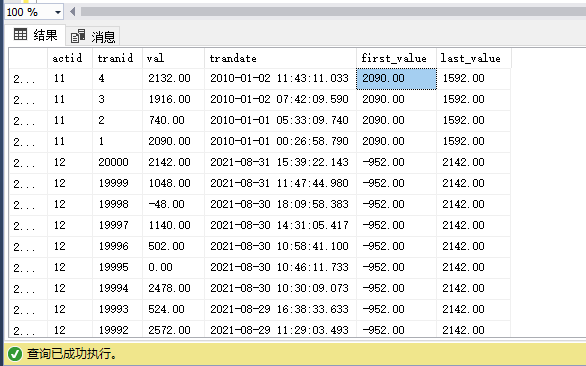The width and height of the screenshot is (586, 366).
Task: Click tranid cell 19996
Action: [117, 246]
